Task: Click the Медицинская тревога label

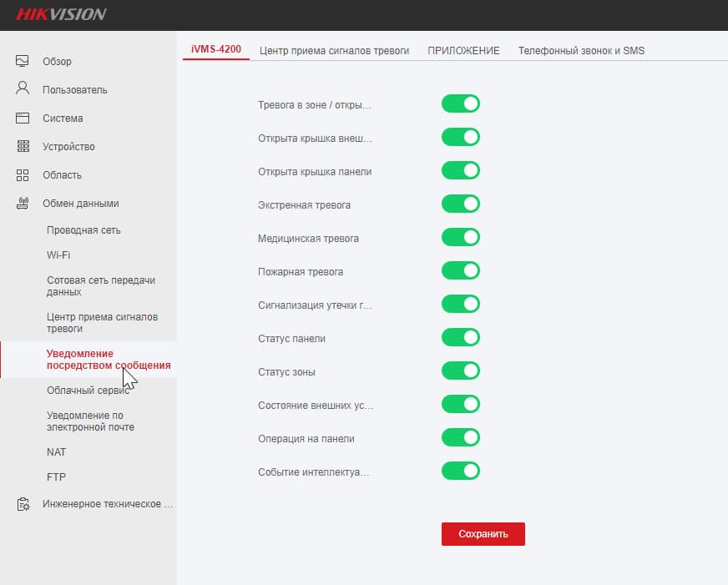Action: pyautogui.click(x=308, y=239)
